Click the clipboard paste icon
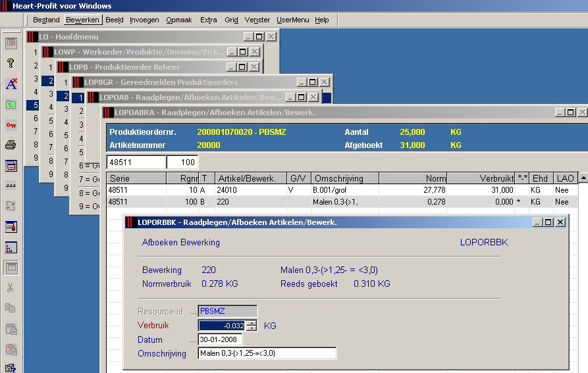Image resolution: width=588 pixels, height=373 pixels. (x=11, y=329)
